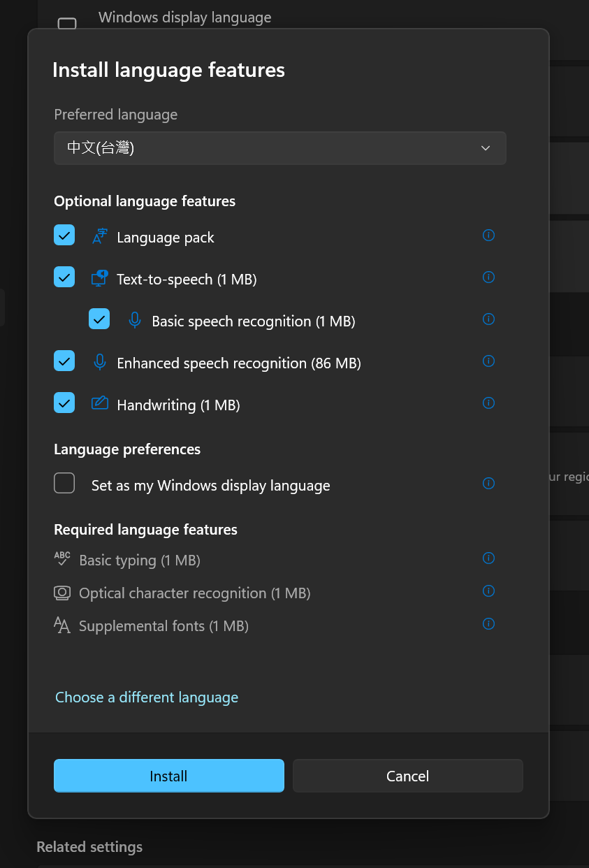589x868 pixels.
Task: Click Optical character recognition (1 MB) text
Action: click(x=195, y=593)
